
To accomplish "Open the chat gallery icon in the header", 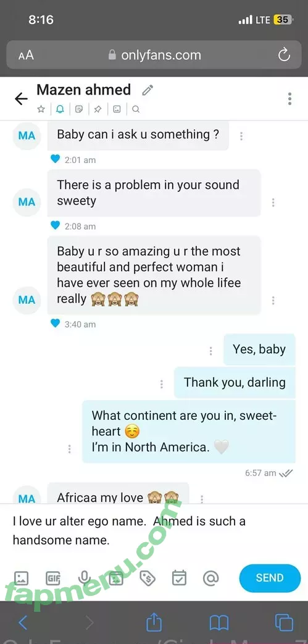I will coord(117,109).
